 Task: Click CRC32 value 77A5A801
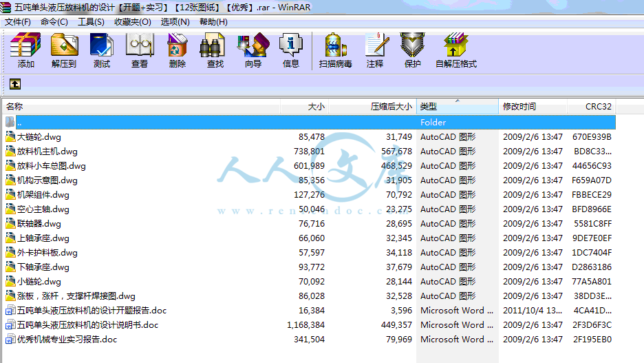click(592, 281)
